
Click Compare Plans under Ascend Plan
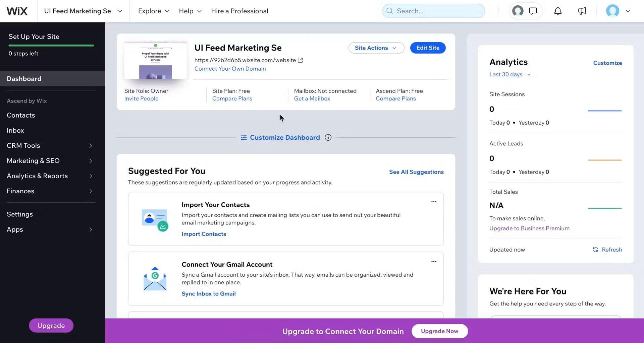[x=396, y=98]
